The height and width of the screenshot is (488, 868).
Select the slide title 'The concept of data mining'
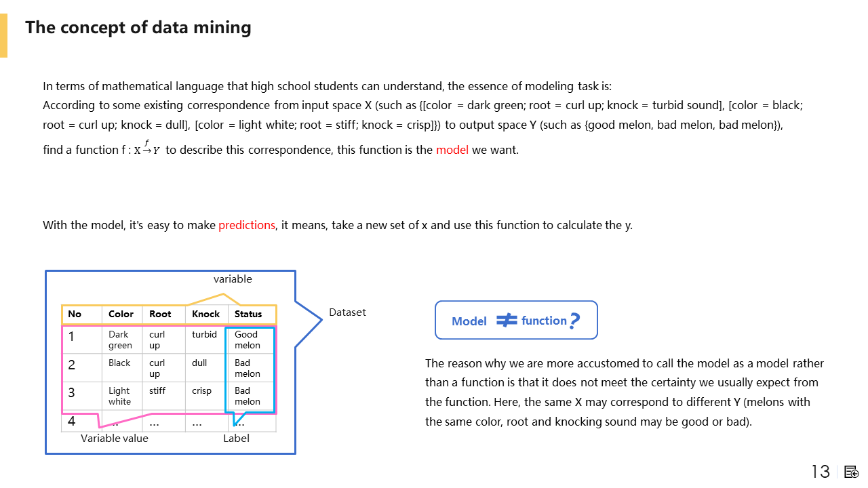click(x=138, y=28)
